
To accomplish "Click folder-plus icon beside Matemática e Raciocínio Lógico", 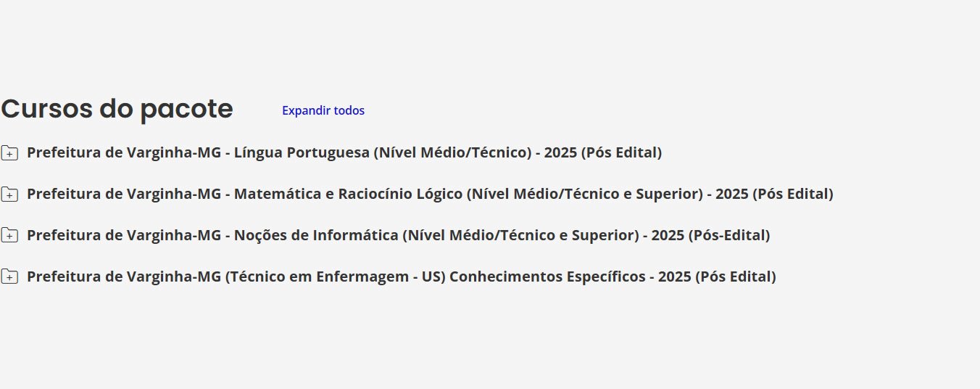I will [x=9, y=194].
